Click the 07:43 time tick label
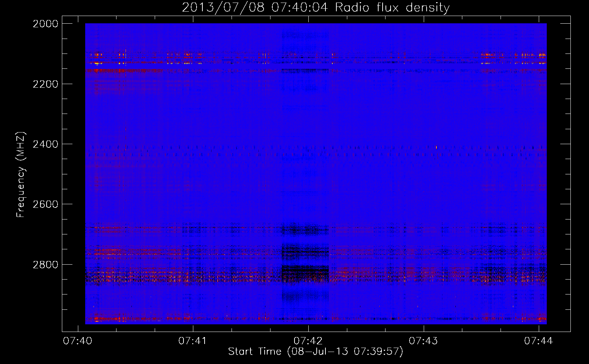Viewport: 589px width, 364px height. tap(423, 341)
